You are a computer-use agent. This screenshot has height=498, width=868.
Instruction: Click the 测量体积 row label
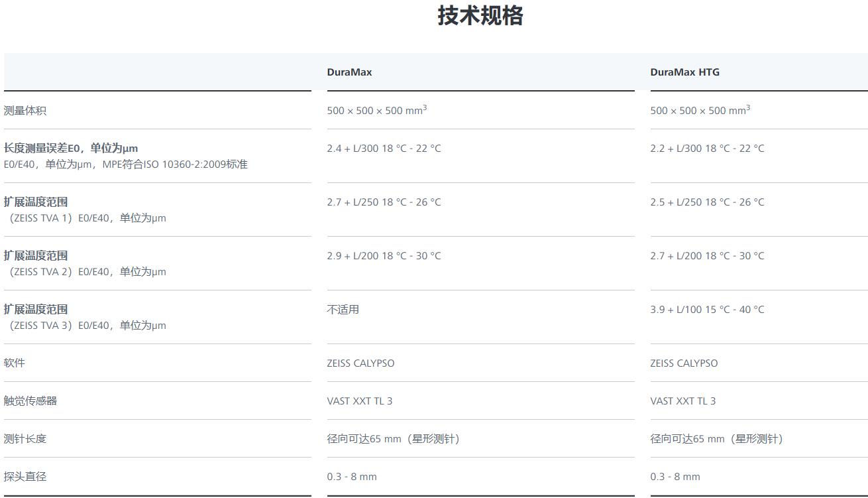tap(25, 111)
